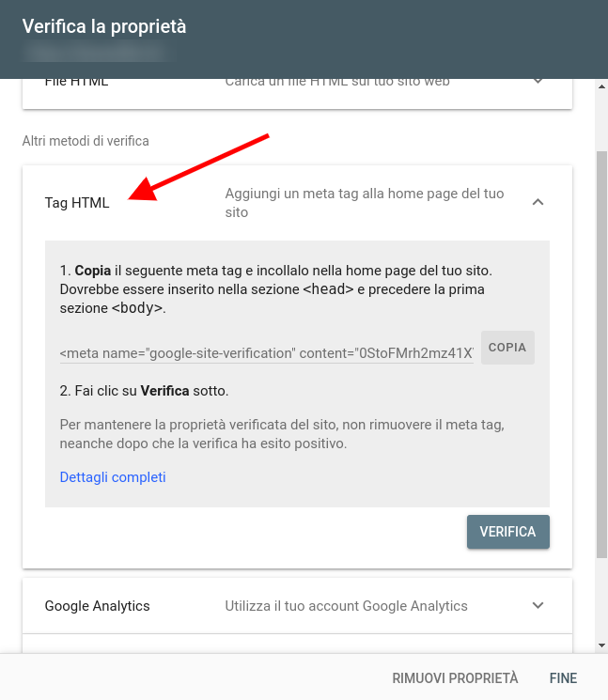Image resolution: width=608 pixels, height=700 pixels.
Task: Click the scrollbar up arrow
Action: pyautogui.click(x=601, y=87)
